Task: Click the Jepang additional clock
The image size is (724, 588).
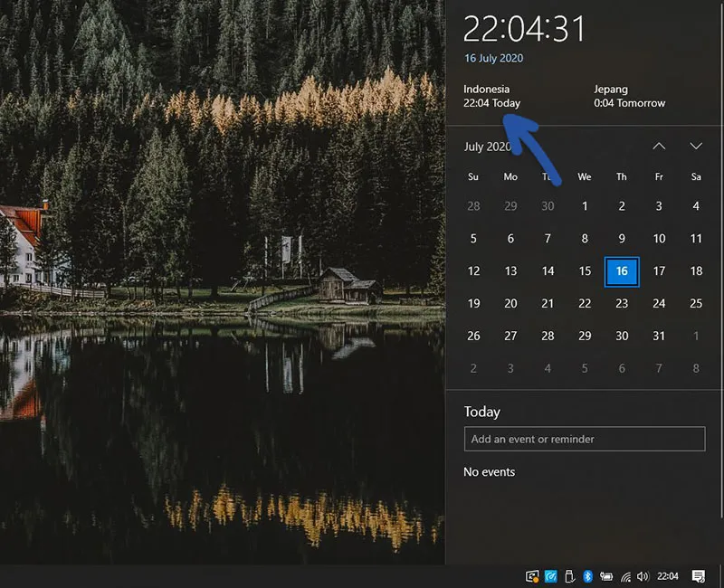Action: [x=629, y=97]
